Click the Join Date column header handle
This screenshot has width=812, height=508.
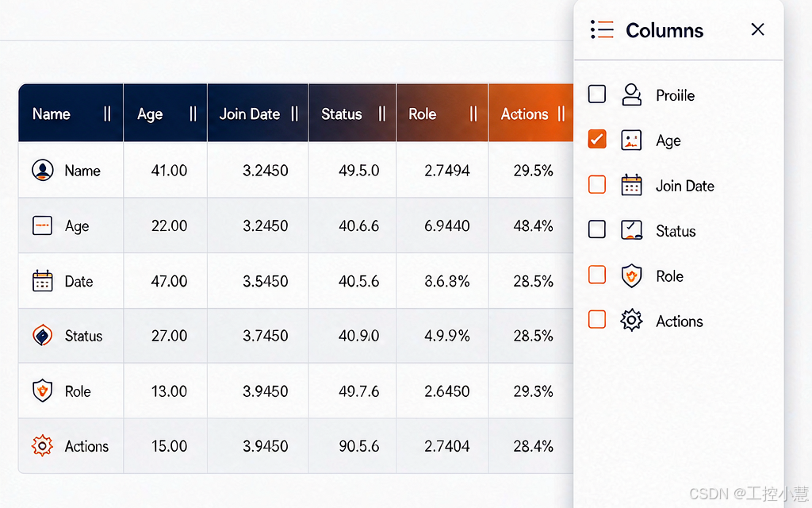click(295, 114)
